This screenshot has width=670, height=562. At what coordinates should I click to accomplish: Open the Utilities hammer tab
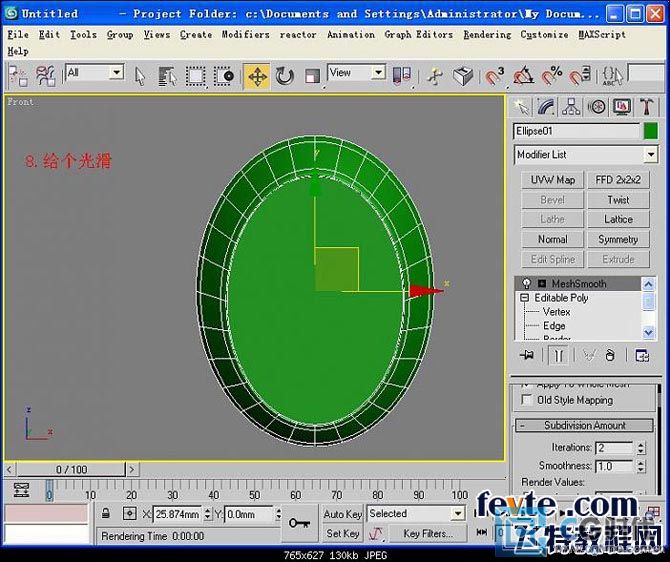647,106
